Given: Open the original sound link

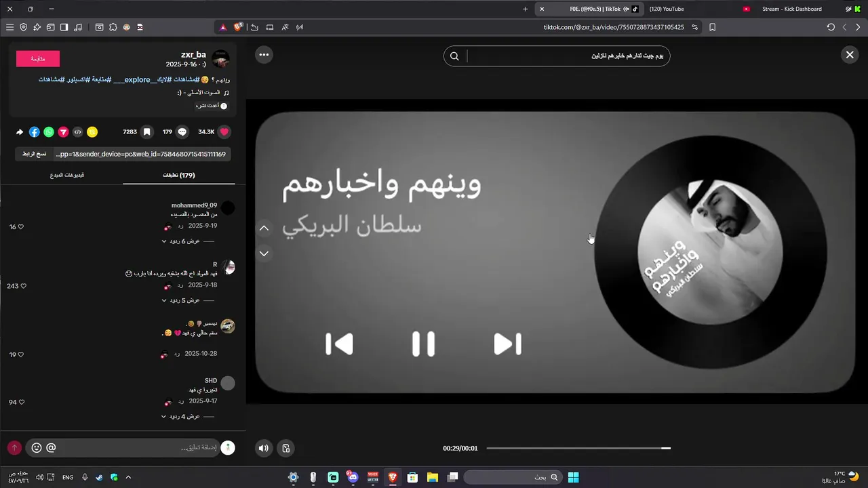Looking at the screenshot, I should tap(202, 92).
